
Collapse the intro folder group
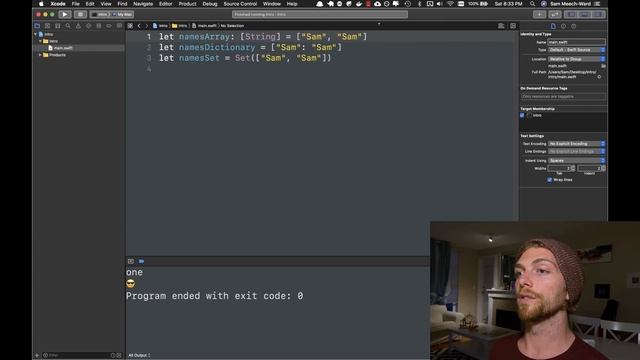point(40,41)
